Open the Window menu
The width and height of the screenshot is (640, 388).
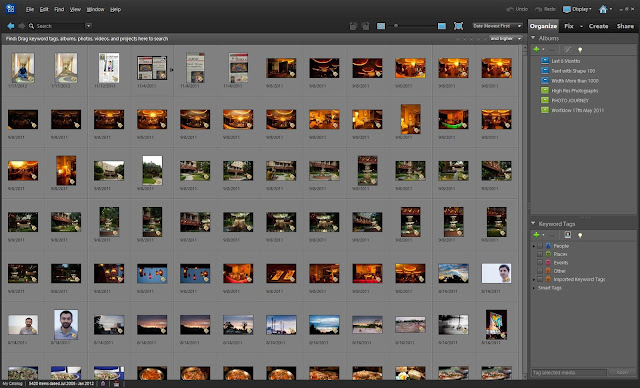click(x=96, y=9)
